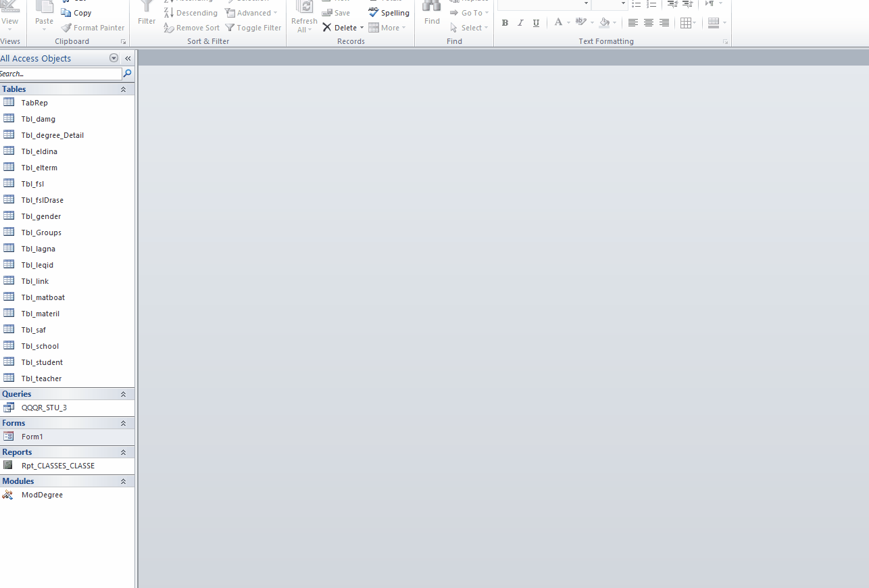Select the Rpt_CLASSES_CLASSE report
The image size is (869, 588).
tap(57, 466)
